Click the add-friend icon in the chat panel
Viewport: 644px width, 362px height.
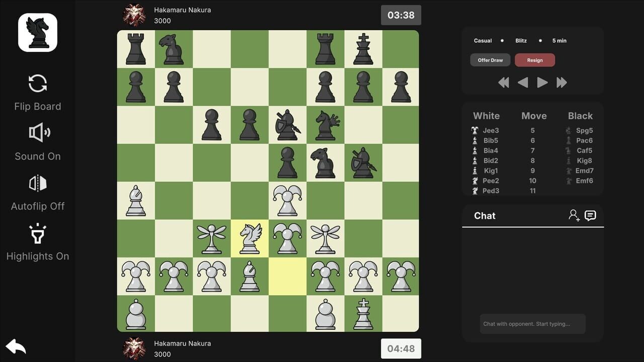pos(573,215)
